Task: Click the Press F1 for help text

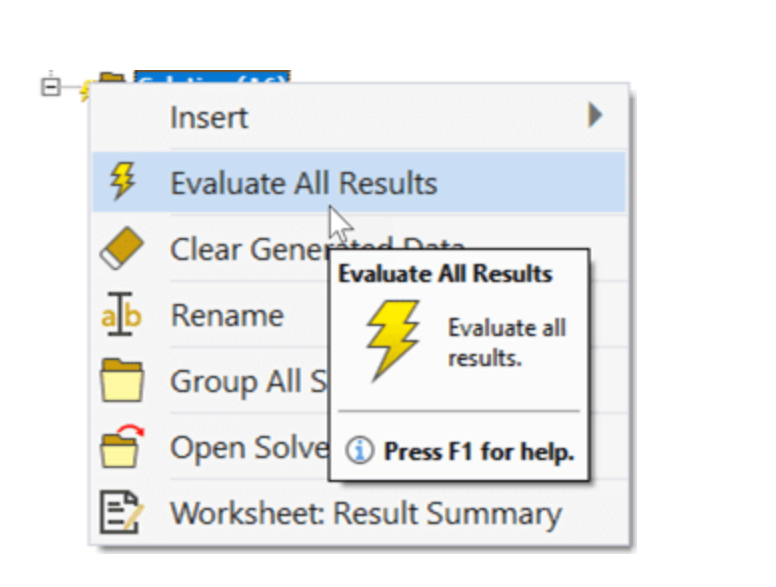Action: click(x=479, y=451)
